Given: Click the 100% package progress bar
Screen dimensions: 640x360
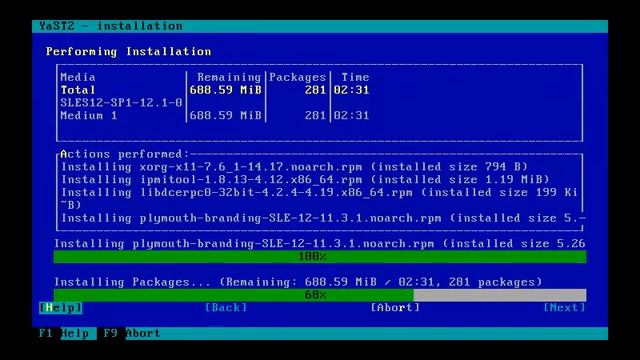Looking at the screenshot, I should click(x=320, y=257).
